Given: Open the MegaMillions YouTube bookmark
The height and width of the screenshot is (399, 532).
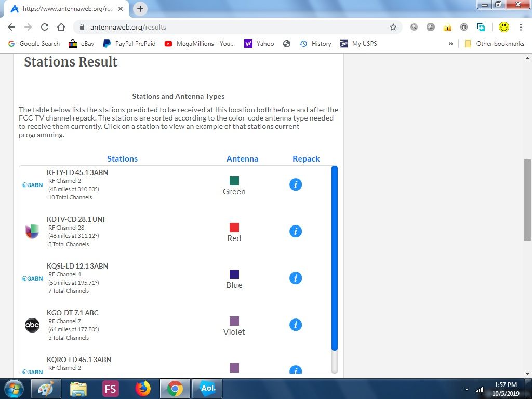Looking at the screenshot, I should pyautogui.click(x=199, y=44).
